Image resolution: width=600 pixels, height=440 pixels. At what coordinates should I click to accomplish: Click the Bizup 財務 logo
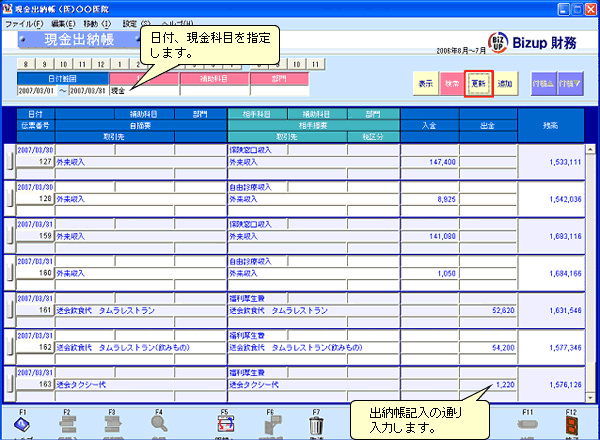tap(532, 42)
